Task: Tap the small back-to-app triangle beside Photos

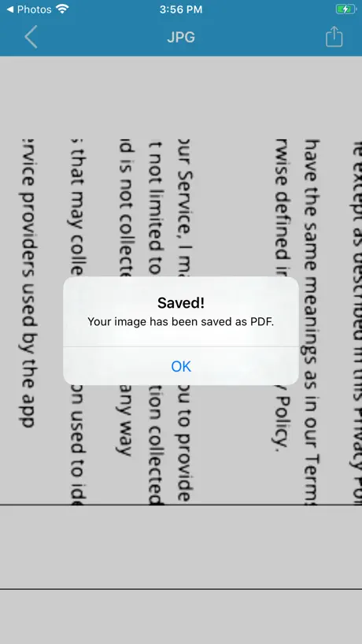Action: (x=10, y=9)
